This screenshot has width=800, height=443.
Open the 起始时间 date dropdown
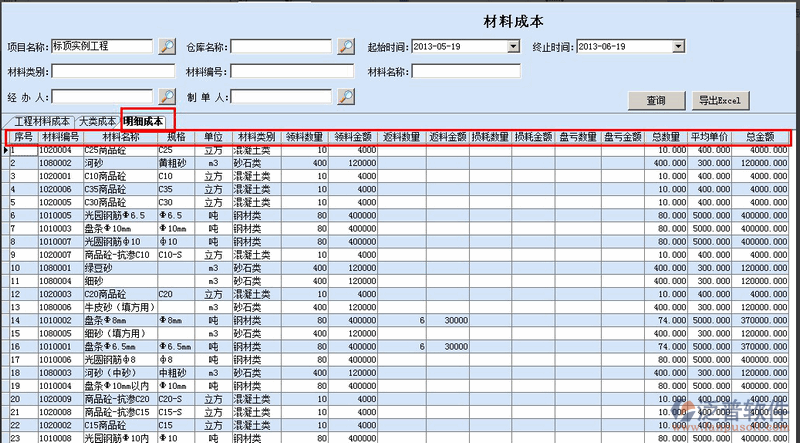pos(514,46)
